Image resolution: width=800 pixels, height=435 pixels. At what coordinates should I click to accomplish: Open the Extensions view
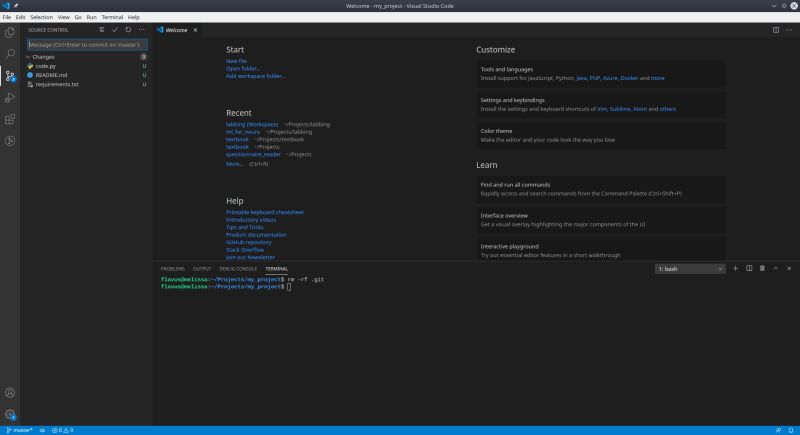click(10, 119)
